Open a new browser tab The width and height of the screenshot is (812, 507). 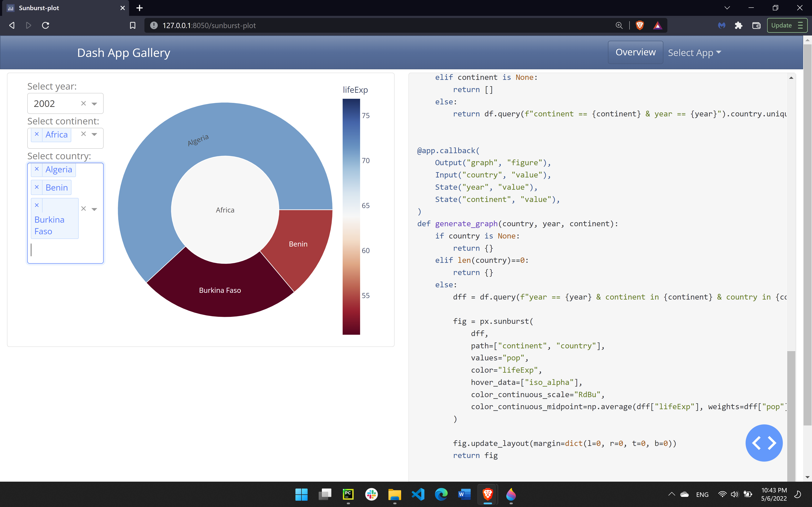(x=140, y=8)
